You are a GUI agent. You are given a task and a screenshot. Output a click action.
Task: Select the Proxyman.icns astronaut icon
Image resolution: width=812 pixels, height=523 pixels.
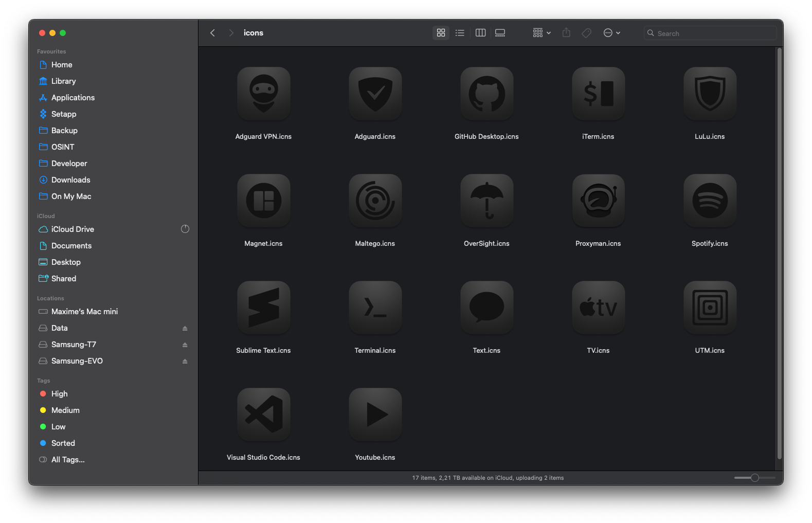point(598,201)
